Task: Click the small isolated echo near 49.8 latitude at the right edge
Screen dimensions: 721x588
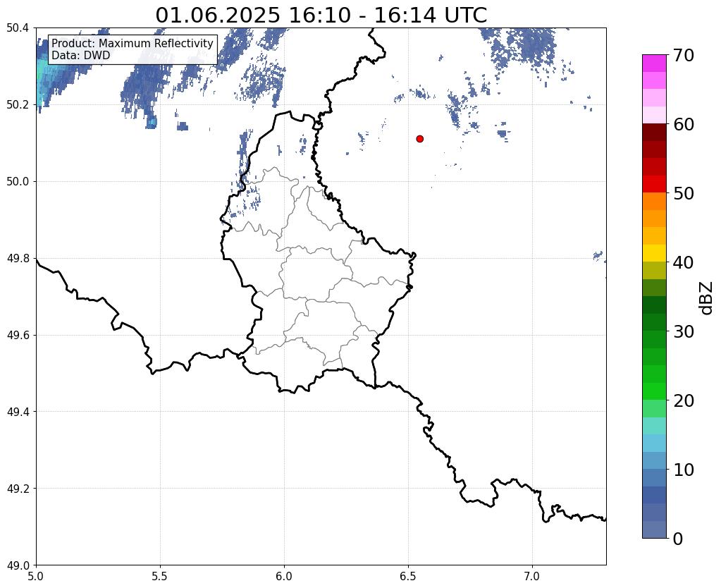Action: 598,256
